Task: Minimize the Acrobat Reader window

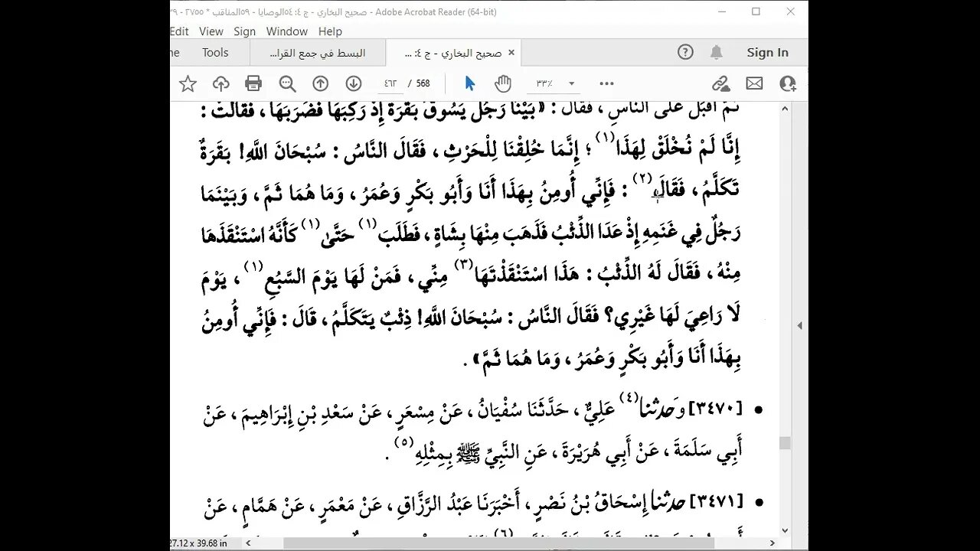Action: [721, 11]
